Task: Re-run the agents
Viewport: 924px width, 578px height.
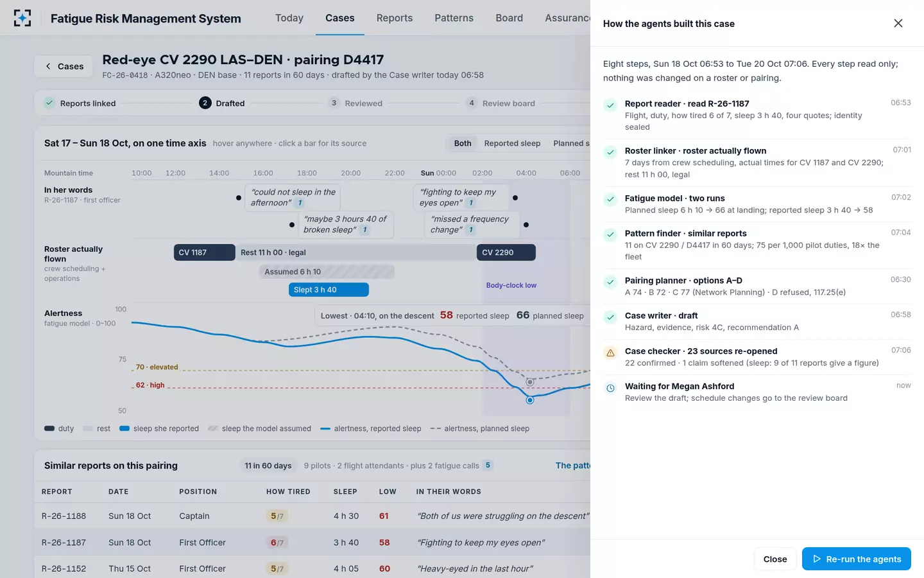Action: (x=857, y=559)
